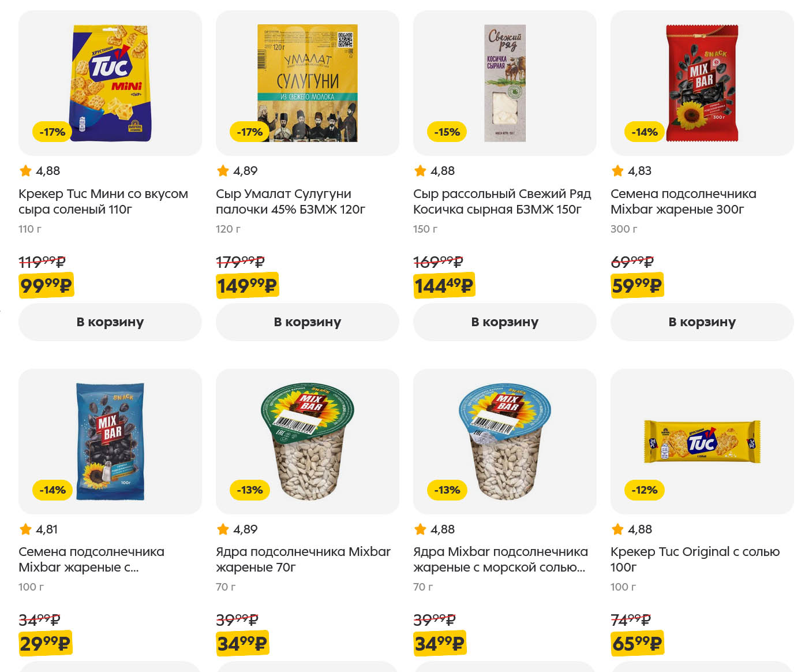Open Семена подсолнечника Mixbar 300г title
The image size is (805, 672).
click(x=683, y=201)
